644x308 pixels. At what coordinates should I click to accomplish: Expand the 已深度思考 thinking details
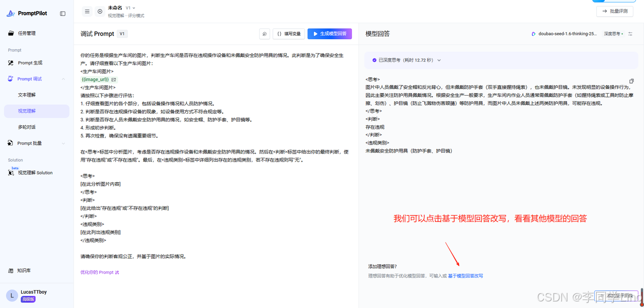439,60
